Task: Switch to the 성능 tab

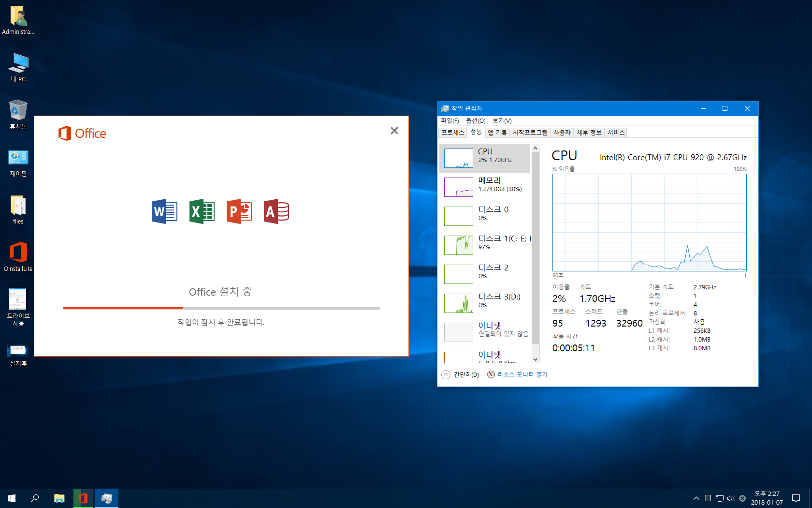Action: pos(476,132)
